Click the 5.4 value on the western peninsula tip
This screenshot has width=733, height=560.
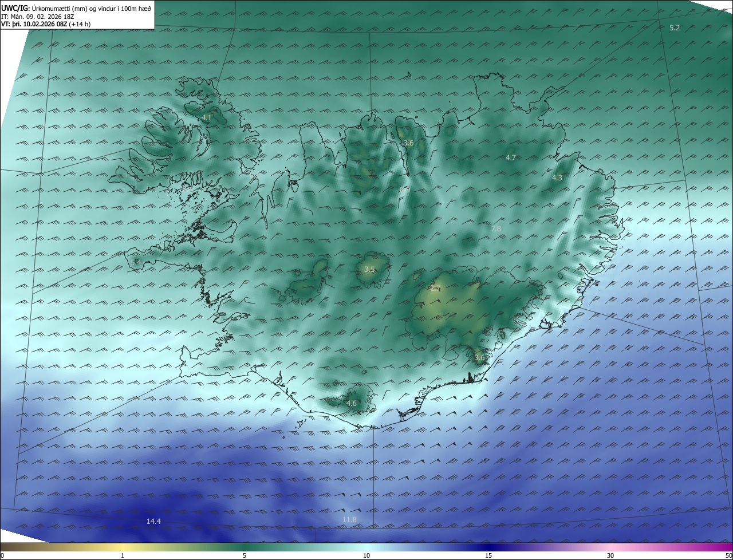pyautogui.click(x=136, y=262)
